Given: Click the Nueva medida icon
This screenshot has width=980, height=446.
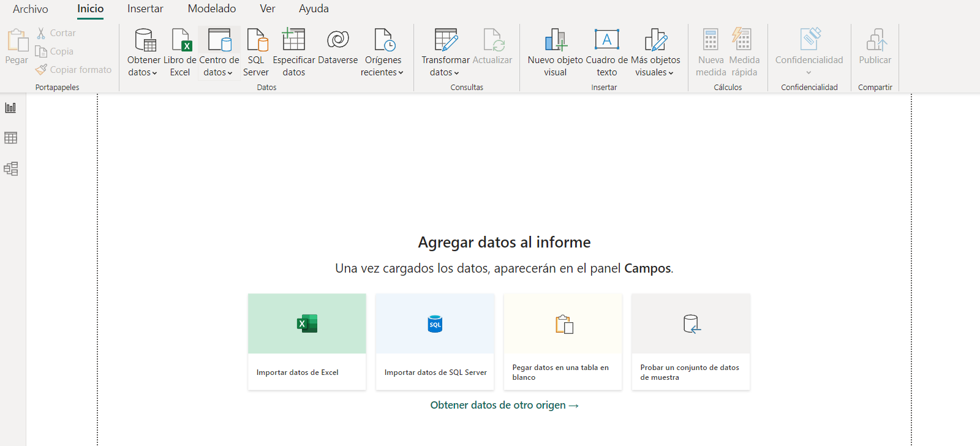Looking at the screenshot, I should pyautogui.click(x=710, y=40).
